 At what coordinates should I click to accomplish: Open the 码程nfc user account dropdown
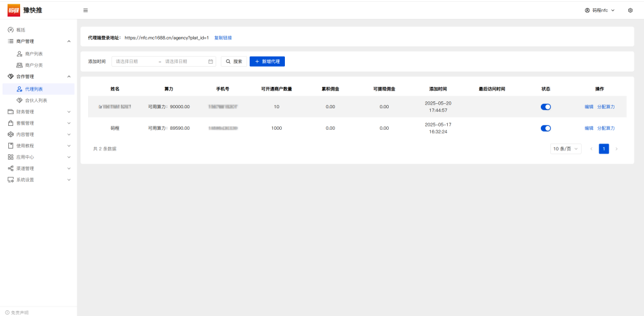[x=599, y=10]
